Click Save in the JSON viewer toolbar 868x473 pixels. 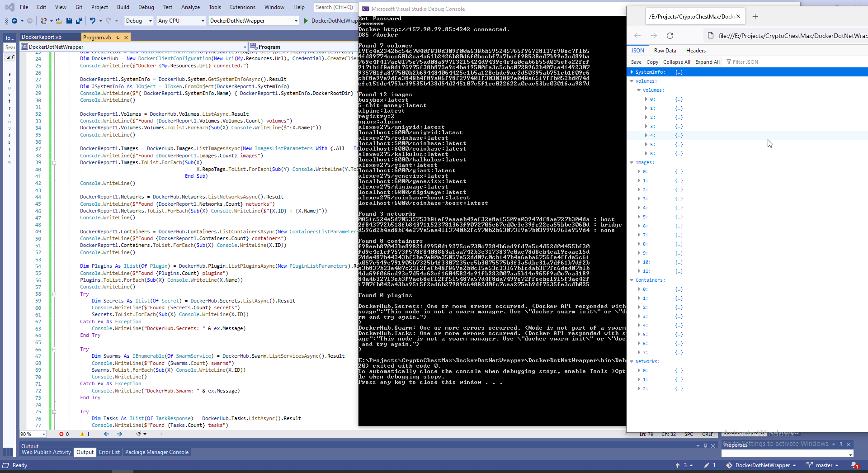[636, 62]
